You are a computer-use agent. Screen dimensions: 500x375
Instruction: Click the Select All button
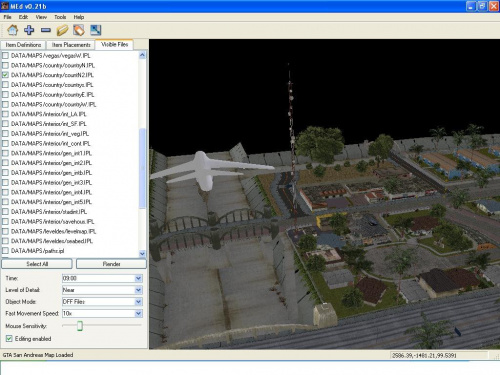click(37, 264)
